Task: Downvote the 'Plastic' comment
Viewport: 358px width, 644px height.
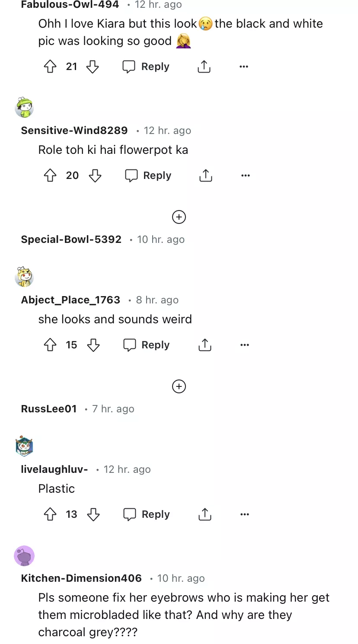Action: [x=93, y=514]
